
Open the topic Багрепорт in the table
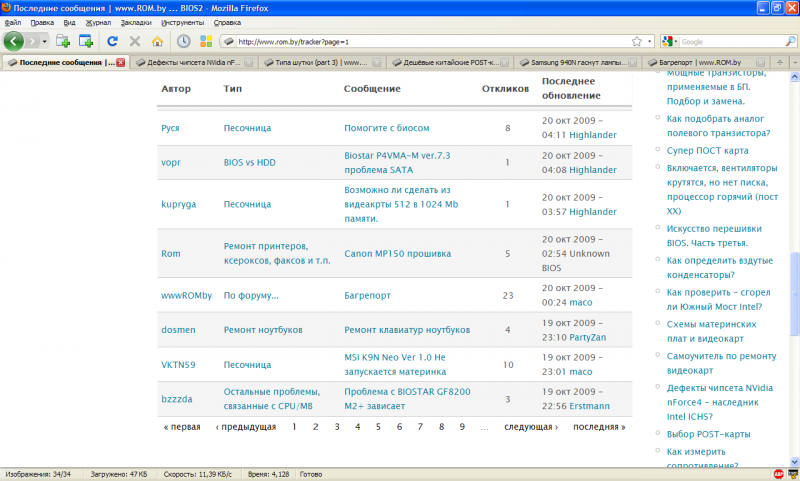(x=367, y=295)
